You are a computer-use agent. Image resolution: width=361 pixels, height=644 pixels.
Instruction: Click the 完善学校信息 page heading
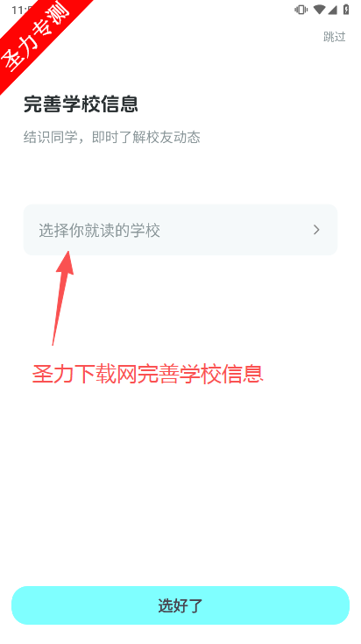81,104
